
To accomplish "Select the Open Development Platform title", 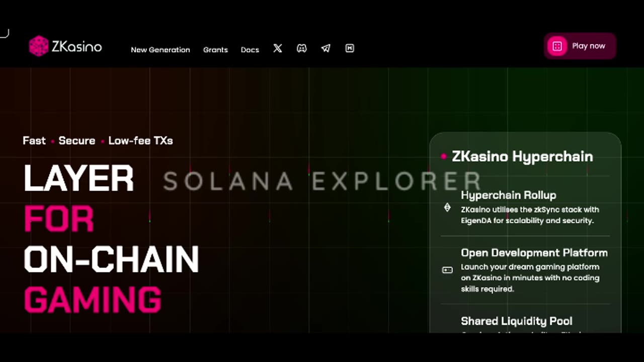I will [534, 252].
